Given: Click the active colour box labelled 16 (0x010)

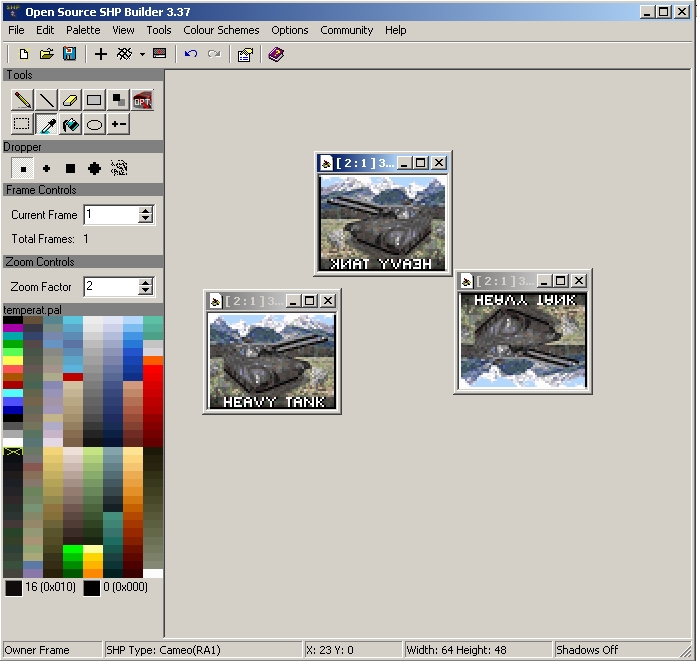Looking at the screenshot, I should [14, 588].
